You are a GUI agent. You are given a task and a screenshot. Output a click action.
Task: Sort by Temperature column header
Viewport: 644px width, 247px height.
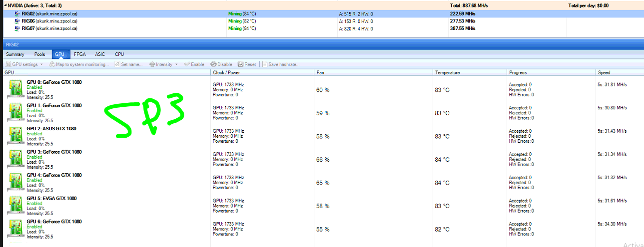470,73
